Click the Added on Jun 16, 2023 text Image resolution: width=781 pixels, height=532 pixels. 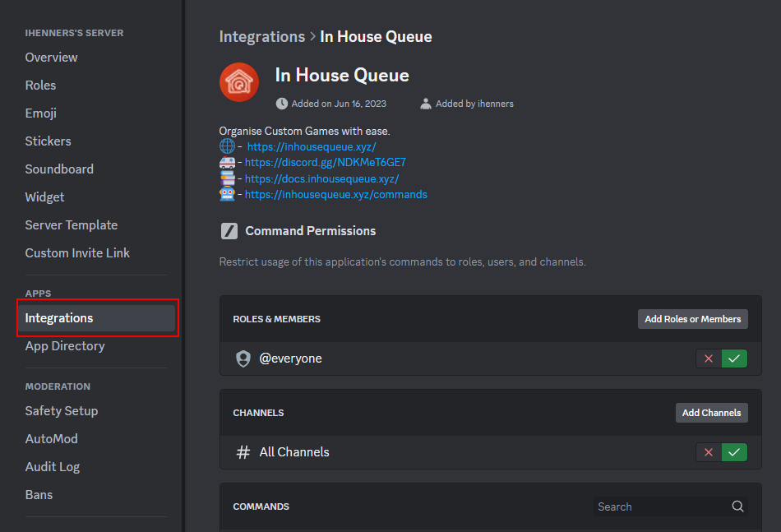pos(339,104)
